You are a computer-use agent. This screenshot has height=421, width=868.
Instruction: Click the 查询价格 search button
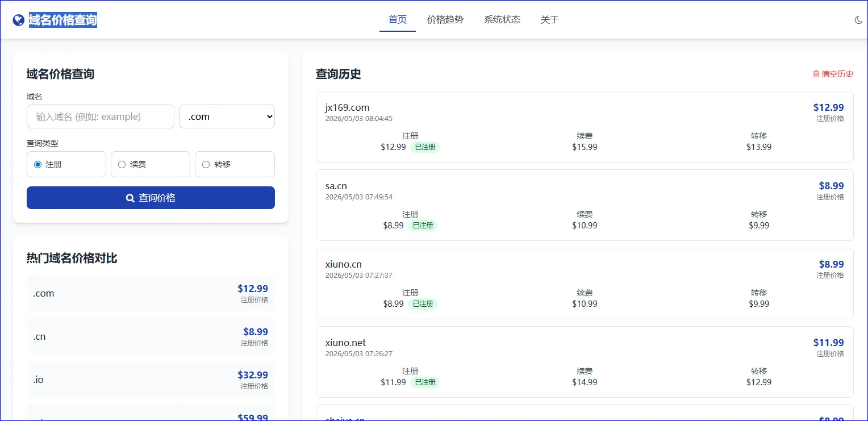(151, 198)
